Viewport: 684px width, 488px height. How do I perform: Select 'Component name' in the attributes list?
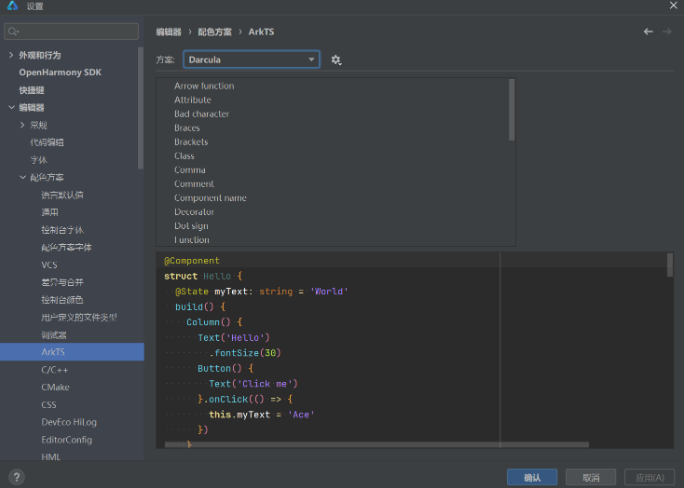pyautogui.click(x=210, y=198)
